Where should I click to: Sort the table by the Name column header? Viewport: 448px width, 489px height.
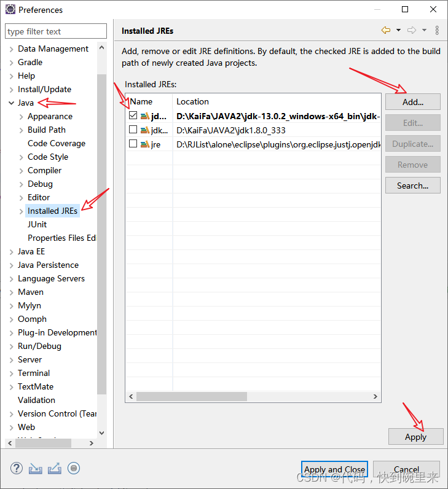pyautogui.click(x=149, y=101)
